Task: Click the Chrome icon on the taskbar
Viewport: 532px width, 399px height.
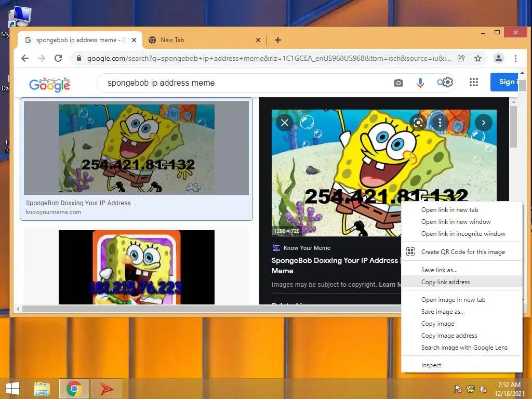Action: pyautogui.click(x=74, y=389)
